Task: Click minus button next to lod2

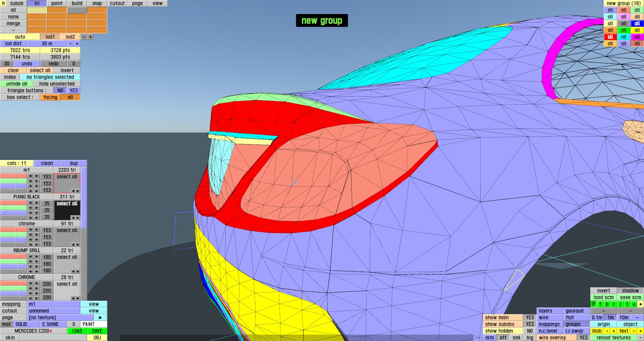Action: click(84, 37)
